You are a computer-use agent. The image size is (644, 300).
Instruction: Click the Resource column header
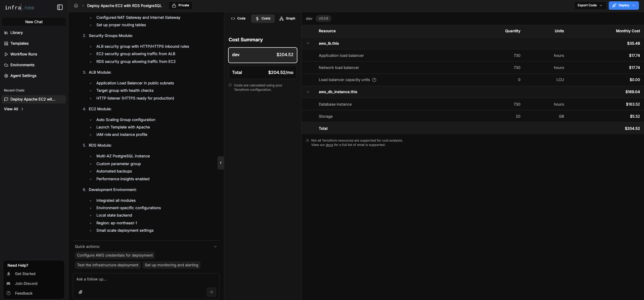[327, 31]
